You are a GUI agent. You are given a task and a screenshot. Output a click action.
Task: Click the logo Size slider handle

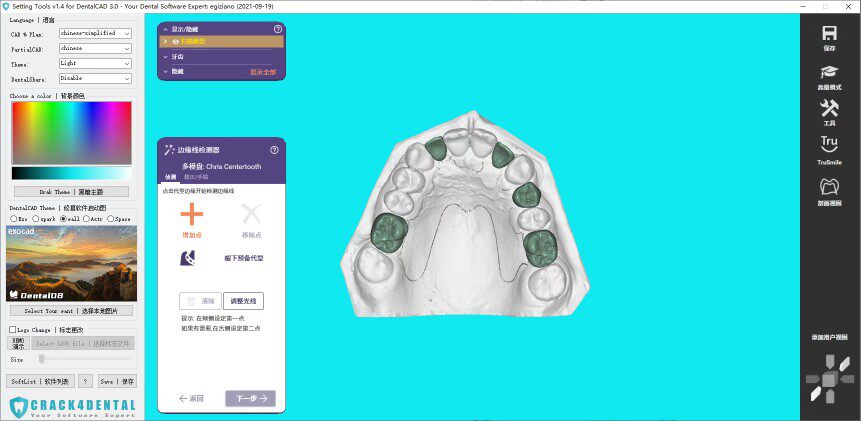coord(41,359)
